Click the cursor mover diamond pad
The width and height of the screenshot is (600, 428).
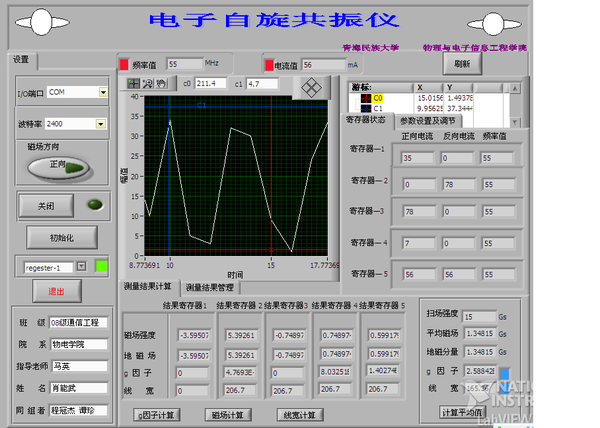(x=311, y=88)
